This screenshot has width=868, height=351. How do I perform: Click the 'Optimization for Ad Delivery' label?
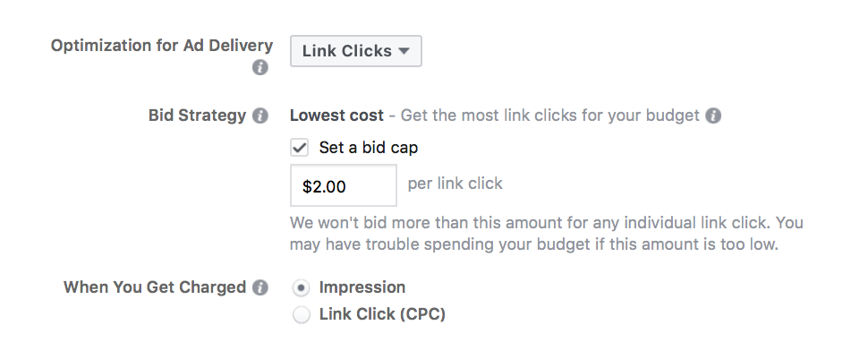(x=162, y=46)
